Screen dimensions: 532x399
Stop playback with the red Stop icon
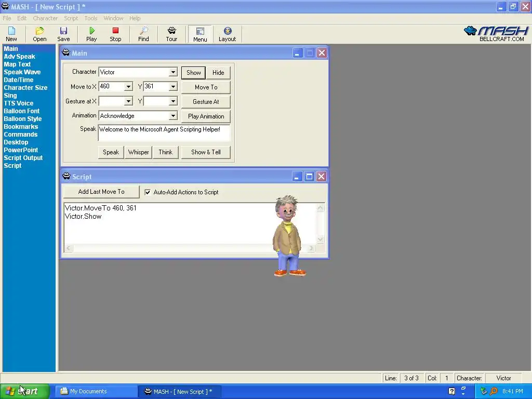point(115,34)
